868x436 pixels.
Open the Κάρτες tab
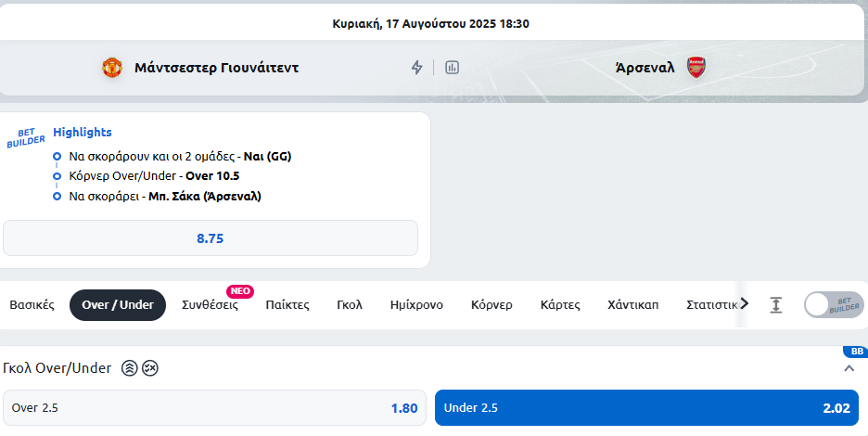point(560,305)
